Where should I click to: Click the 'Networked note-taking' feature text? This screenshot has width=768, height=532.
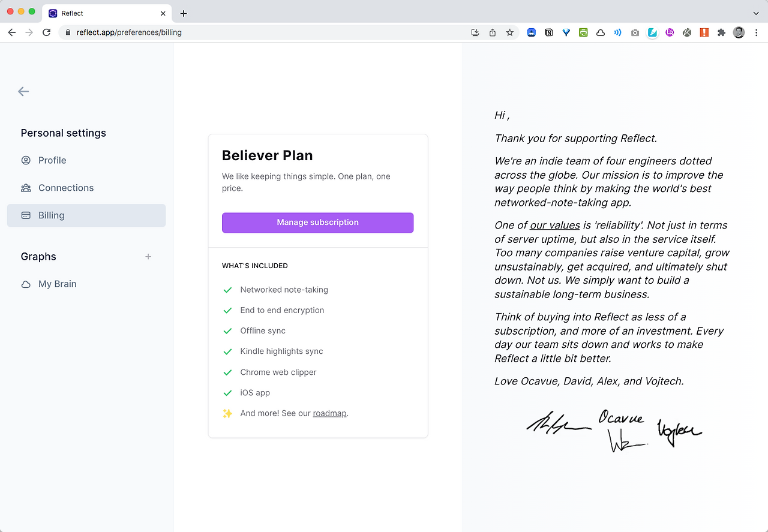[x=284, y=290]
